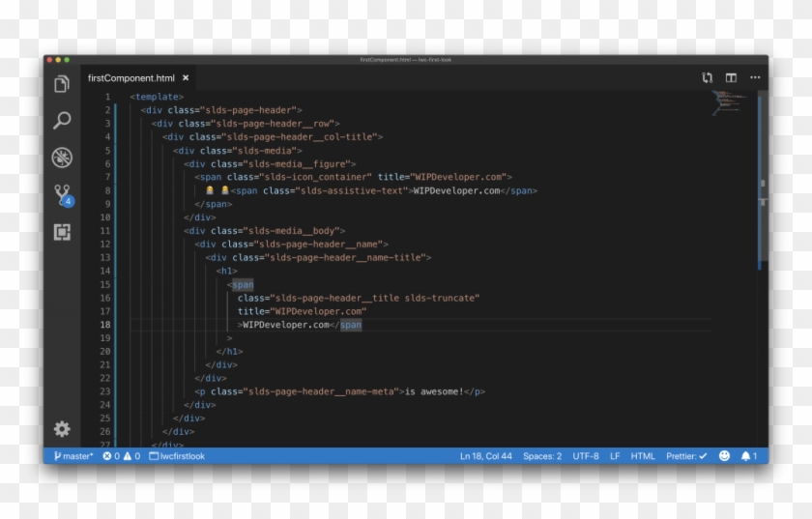Change indentation via Spaces: 2
812x519 pixels.
(x=542, y=456)
